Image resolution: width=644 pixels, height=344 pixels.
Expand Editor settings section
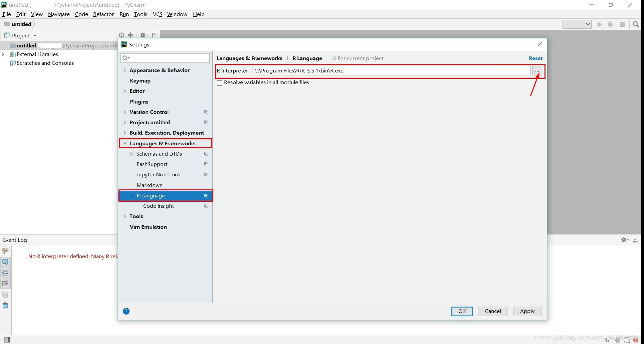tap(125, 91)
